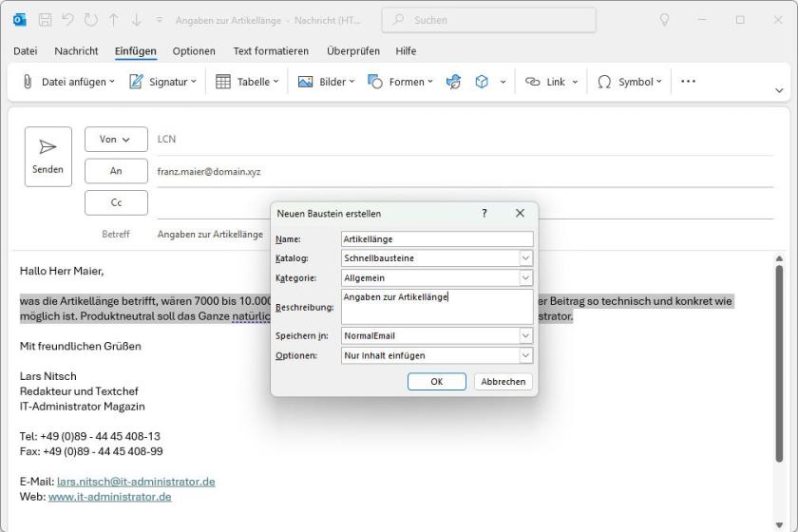Screen dimensions: 798x532
Task: Open the Überprüfen tab
Action: (x=353, y=51)
